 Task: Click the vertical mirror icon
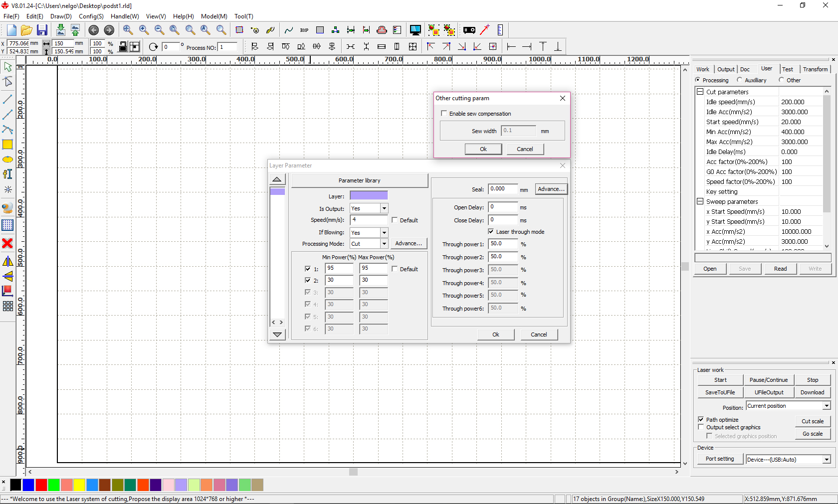[7, 276]
